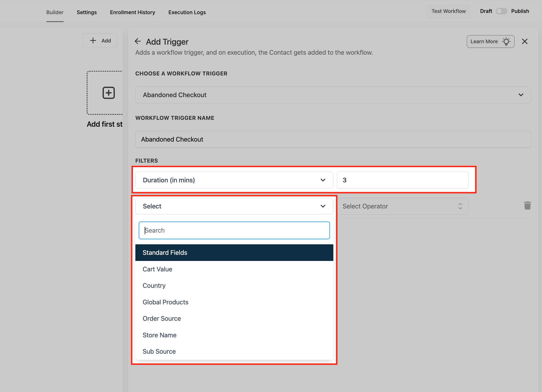
Task: Click the plus square add-step icon
Action: click(x=108, y=93)
